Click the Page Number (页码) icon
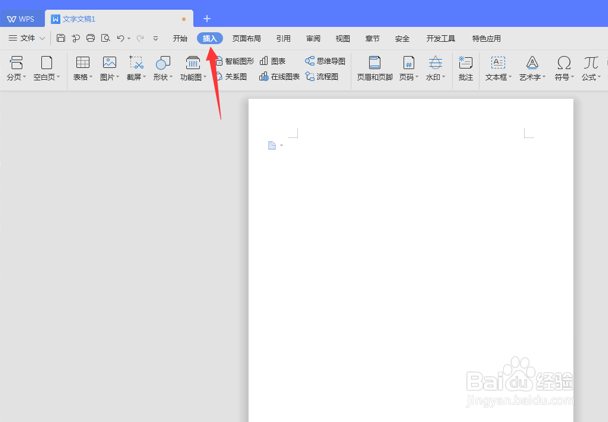The image size is (608, 422). [x=408, y=62]
